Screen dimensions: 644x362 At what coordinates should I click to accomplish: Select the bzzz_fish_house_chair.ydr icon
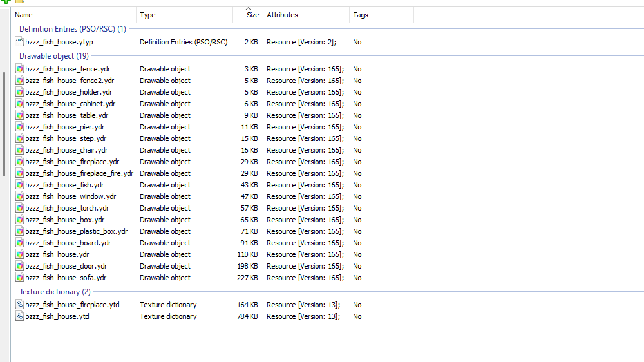(19, 150)
